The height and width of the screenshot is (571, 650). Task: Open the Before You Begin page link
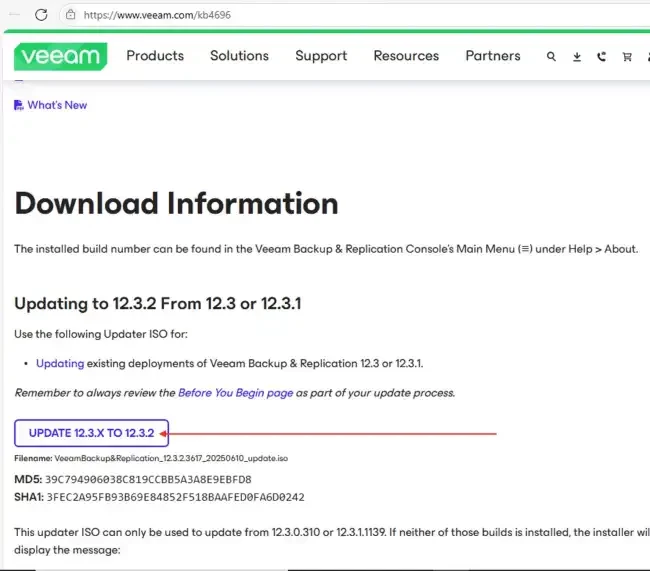[x=235, y=393]
